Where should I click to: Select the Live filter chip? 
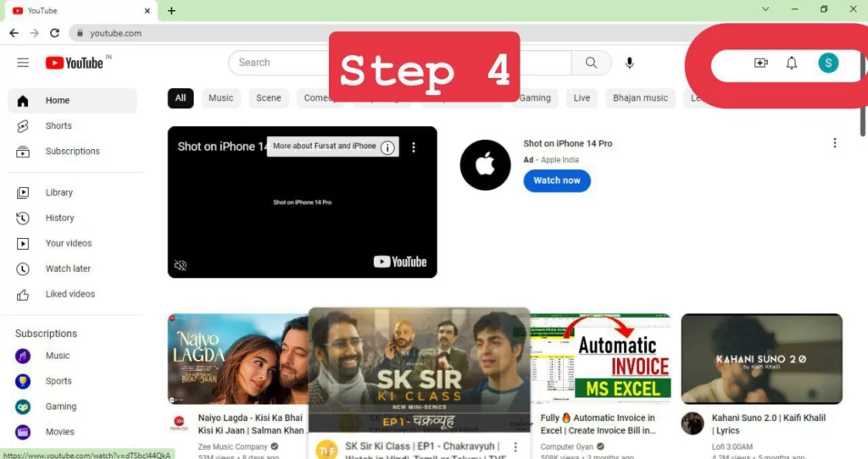(581, 98)
